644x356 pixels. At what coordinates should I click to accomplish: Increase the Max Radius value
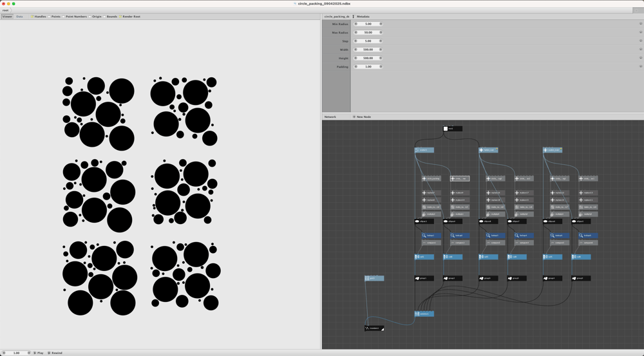381,32
